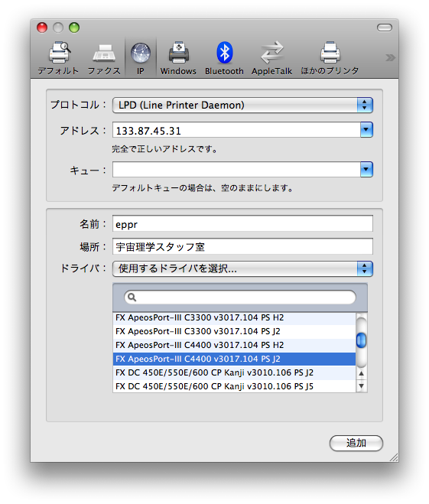Viewport: 429px width, 504px height.
Task: Click the 名前 field containing eppr
Action: [242, 224]
